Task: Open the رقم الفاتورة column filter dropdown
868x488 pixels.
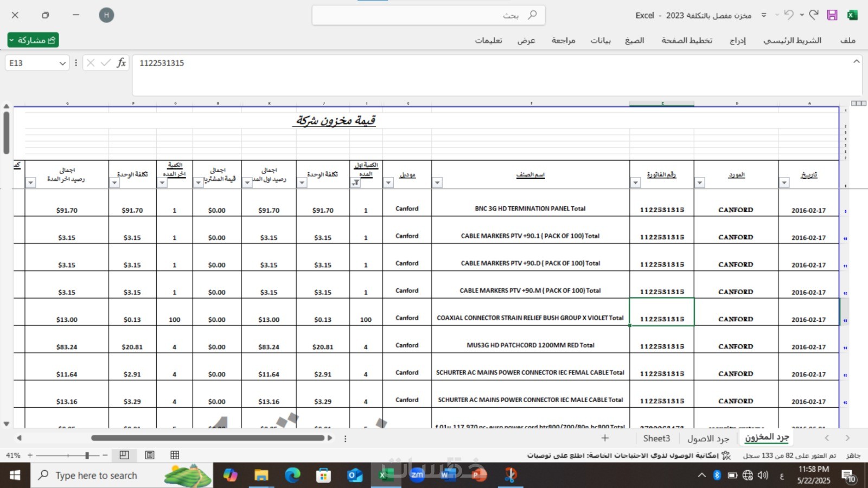Action: (636, 183)
